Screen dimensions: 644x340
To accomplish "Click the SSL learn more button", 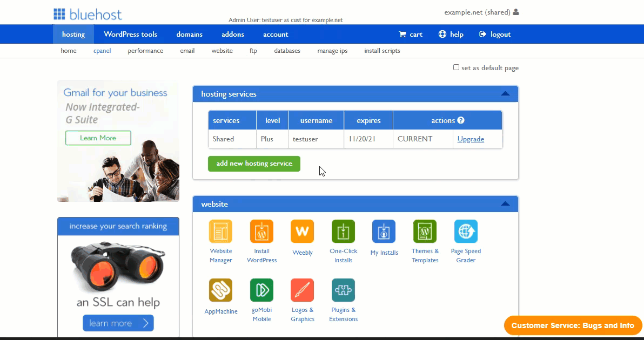I will tap(118, 323).
